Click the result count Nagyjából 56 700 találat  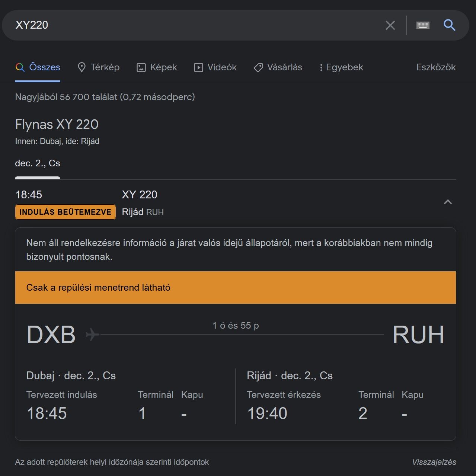(x=105, y=97)
